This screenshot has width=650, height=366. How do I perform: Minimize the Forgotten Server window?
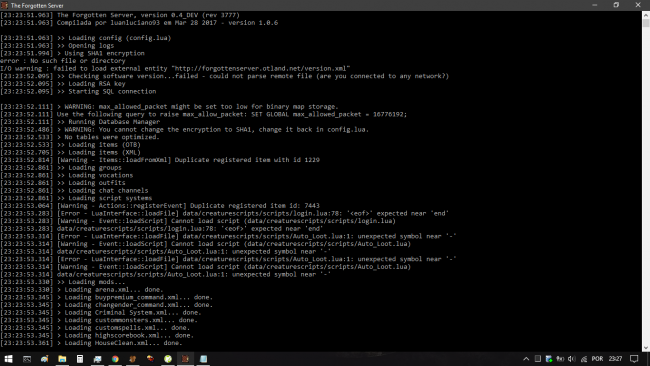point(595,5)
